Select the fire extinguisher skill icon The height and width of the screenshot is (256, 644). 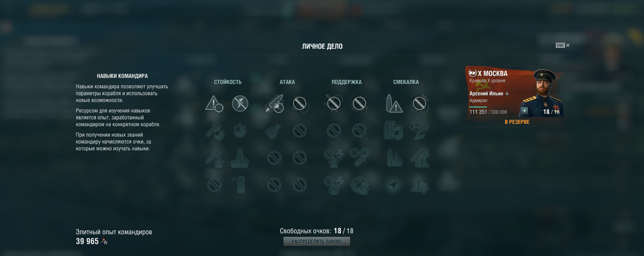click(240, 185)
